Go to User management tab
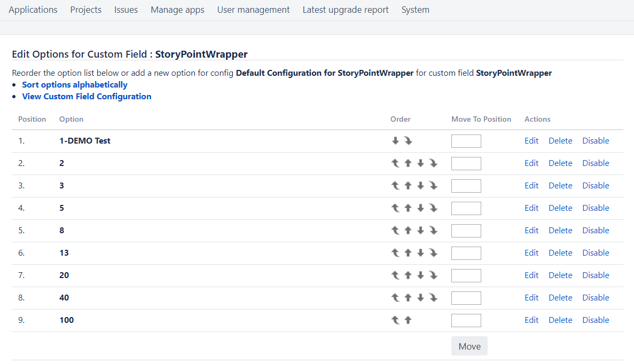This screenshot has width=634, height=364. click(x=253, y=10)
